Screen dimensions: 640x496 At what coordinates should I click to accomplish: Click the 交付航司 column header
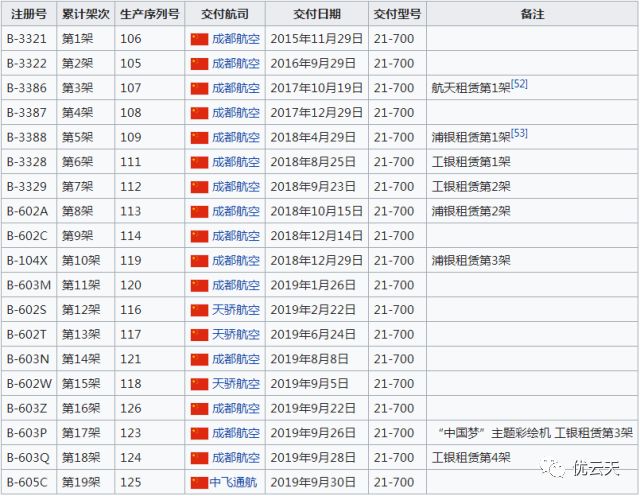tap(225, 14)
